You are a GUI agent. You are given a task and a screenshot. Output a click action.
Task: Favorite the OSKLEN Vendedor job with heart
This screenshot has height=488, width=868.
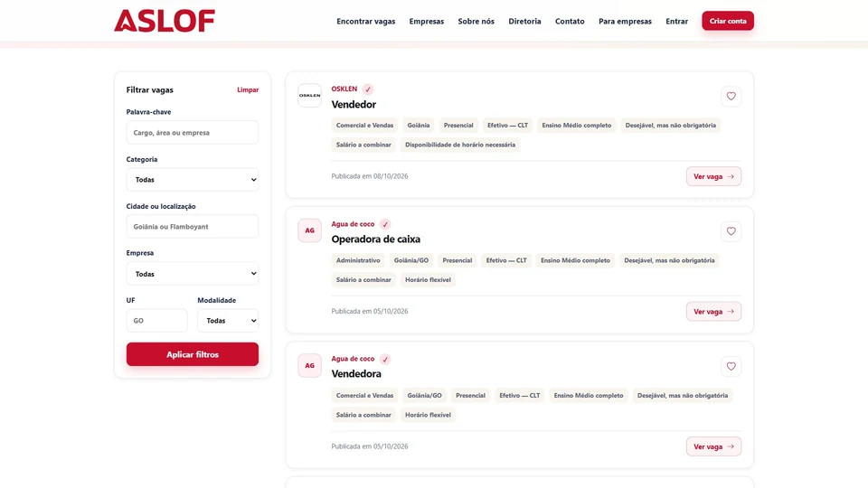coord(731,97)
